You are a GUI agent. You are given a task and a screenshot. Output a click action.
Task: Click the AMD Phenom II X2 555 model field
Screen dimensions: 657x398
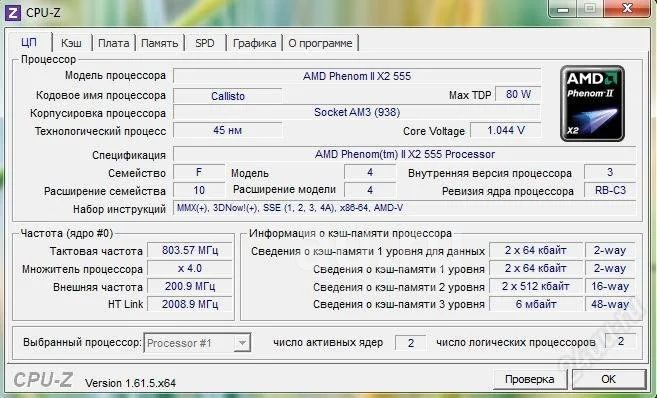357,76
